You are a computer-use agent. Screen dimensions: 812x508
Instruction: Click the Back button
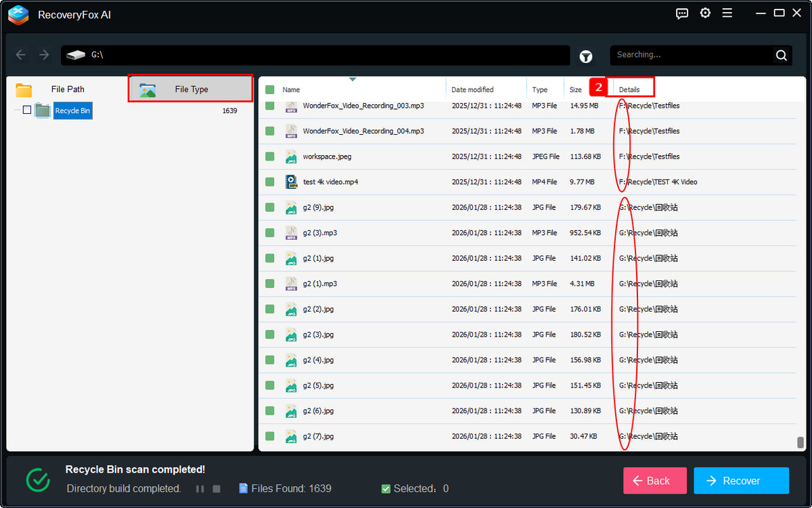(x=654, y=481)
